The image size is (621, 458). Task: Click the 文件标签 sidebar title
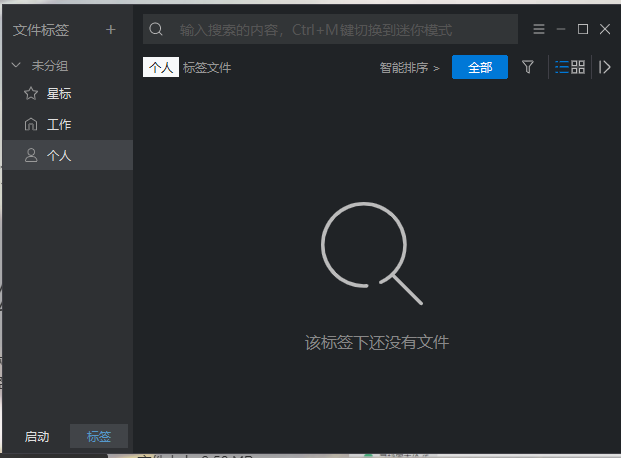click(41, 30)
